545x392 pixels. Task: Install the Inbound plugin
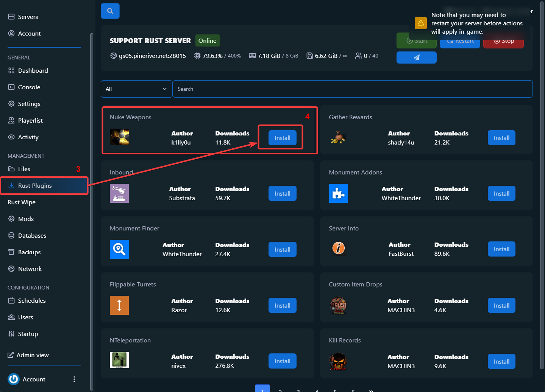coord(283,193)
